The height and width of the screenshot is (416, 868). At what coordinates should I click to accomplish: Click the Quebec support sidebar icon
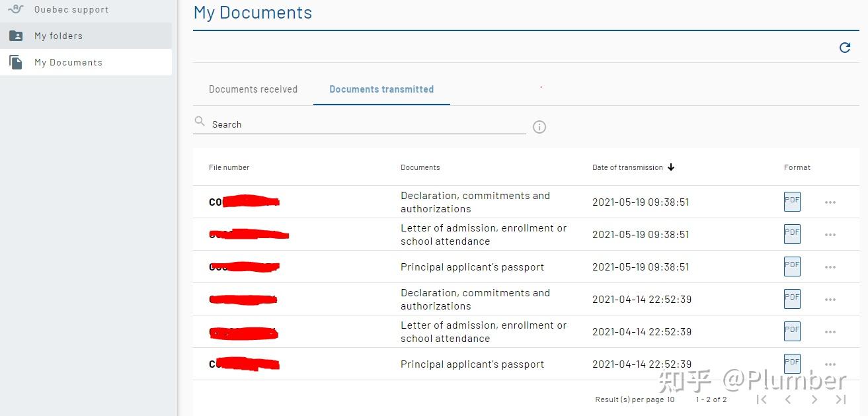(x=16, y=9)
